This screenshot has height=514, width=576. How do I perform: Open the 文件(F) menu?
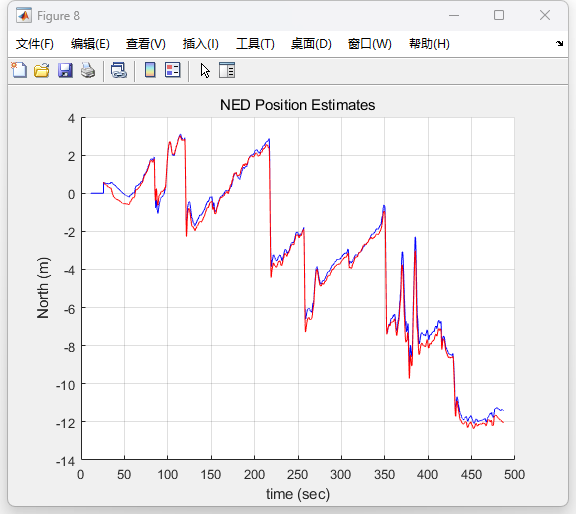click(x=35, y=44)
